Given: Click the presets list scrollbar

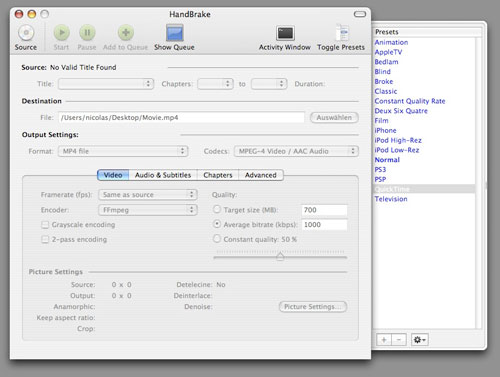Looking at the screenshot, I should pyautogui.click(x=479, y=183).
